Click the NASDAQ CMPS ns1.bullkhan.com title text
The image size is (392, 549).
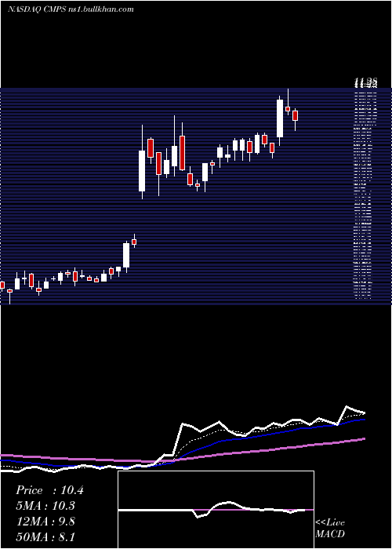71,9
